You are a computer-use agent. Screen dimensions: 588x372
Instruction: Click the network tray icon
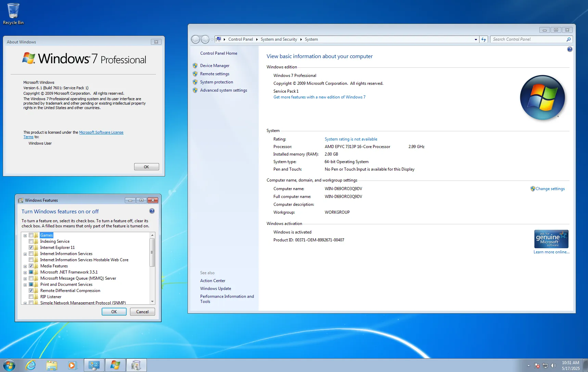545,366
